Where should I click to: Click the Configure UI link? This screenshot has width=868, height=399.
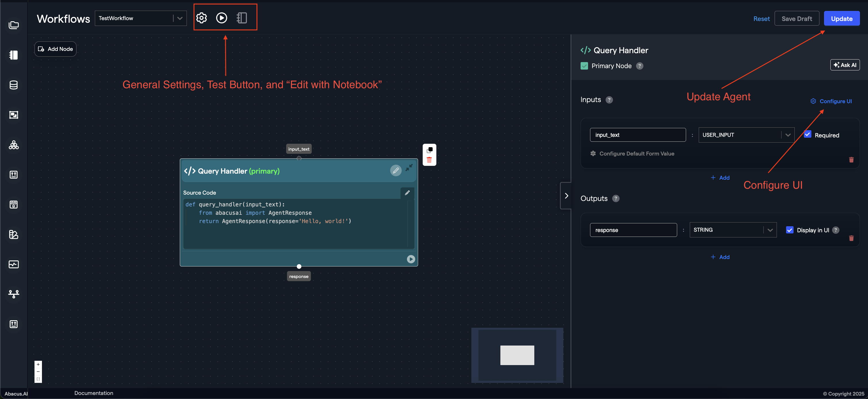coord(835,101)
